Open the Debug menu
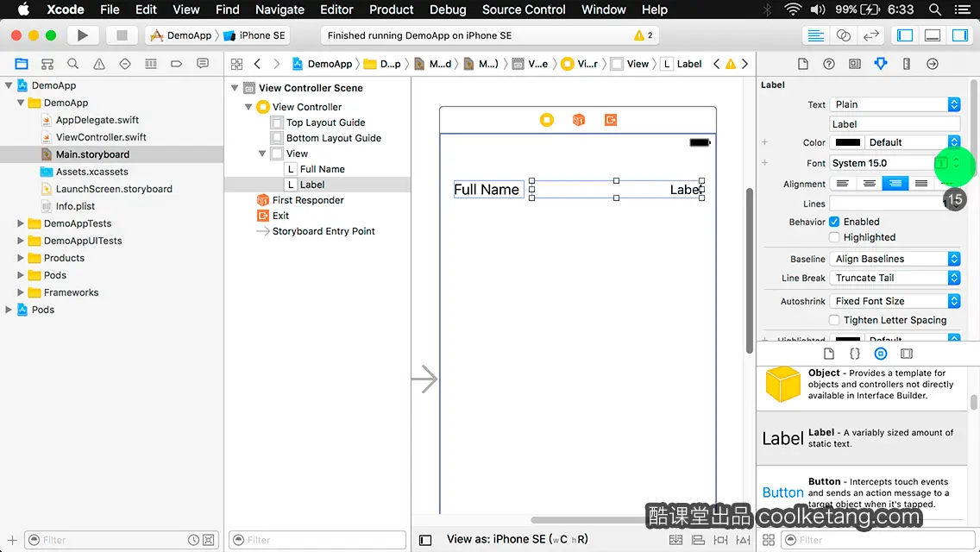Viewport: 980px width, 552px height. click(x=448, y=9)
